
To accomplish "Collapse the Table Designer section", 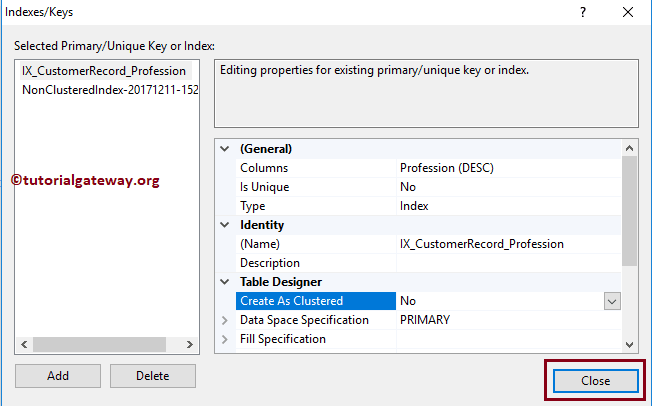I will click(225, 282).
